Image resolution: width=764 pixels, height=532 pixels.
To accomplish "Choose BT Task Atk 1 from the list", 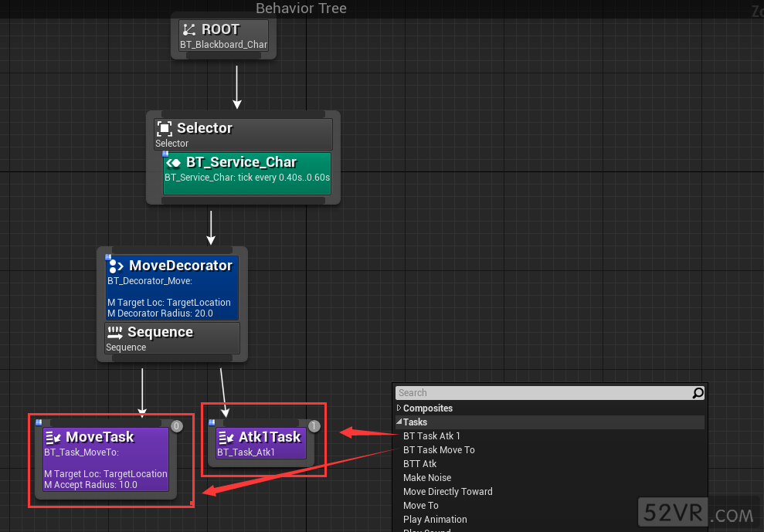I will pyautogui.click(x=432, y=436).
